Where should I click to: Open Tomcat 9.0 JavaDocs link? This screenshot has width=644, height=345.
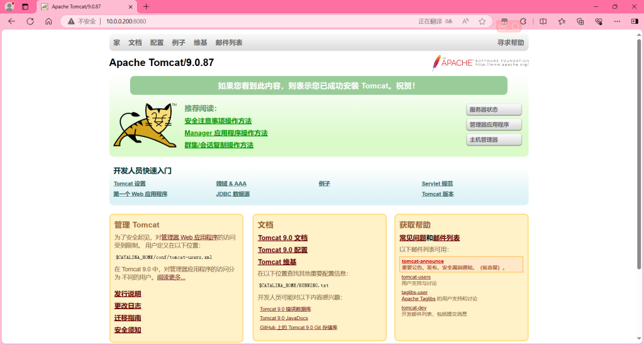pos(284,319)
